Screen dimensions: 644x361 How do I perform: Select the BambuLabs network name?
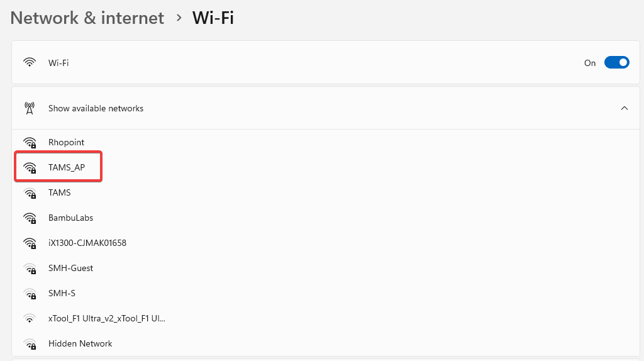[x=70, y=218]
